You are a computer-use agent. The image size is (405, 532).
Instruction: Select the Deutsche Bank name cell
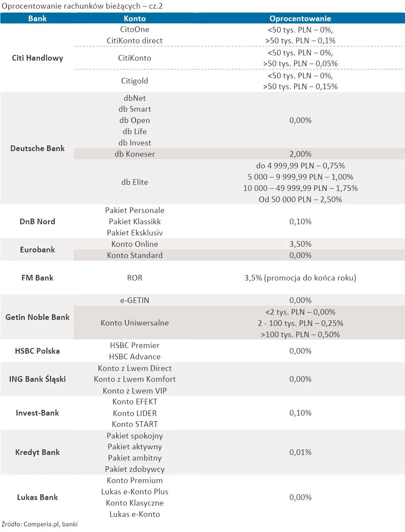coord(37,148)
